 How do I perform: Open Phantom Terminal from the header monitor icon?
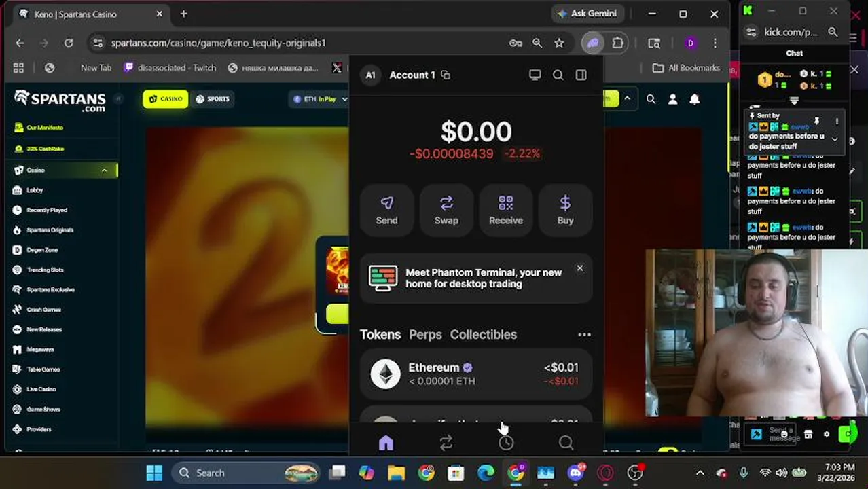535,75
